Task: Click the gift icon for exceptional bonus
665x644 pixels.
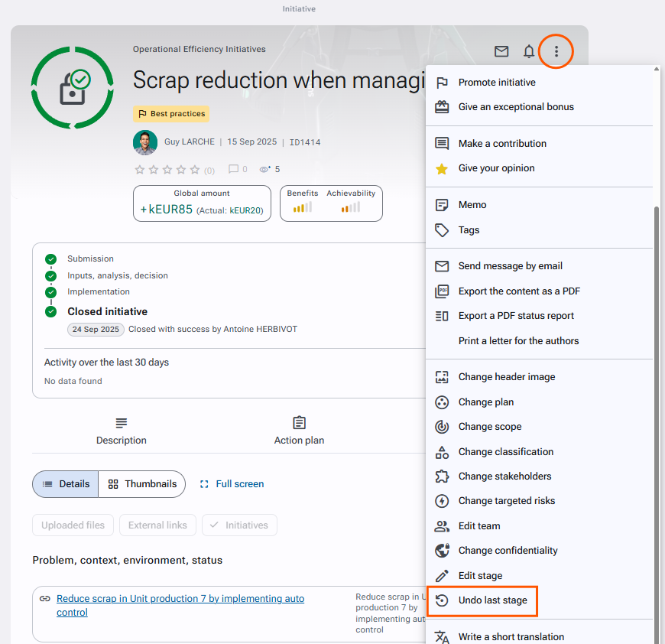Action: 442,107
